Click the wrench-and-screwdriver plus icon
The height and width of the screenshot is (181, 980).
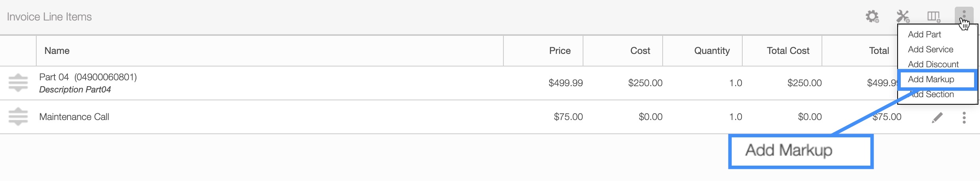tap(903, 17)
